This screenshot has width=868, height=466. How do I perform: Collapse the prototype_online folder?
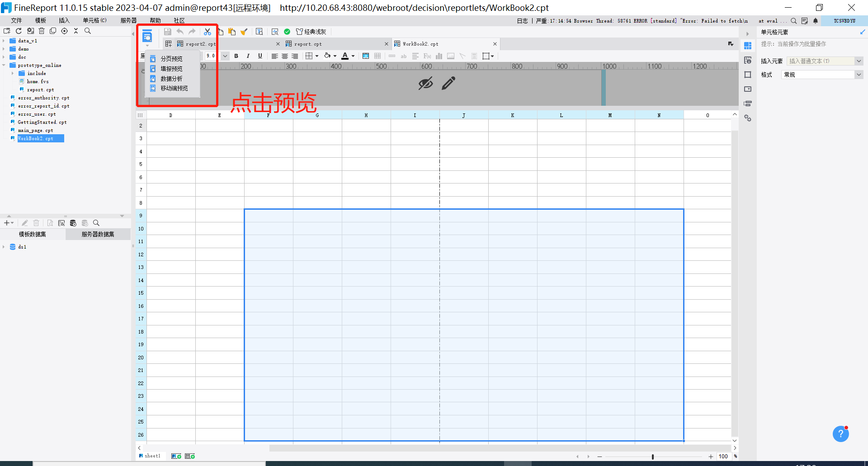pos(4,65)
